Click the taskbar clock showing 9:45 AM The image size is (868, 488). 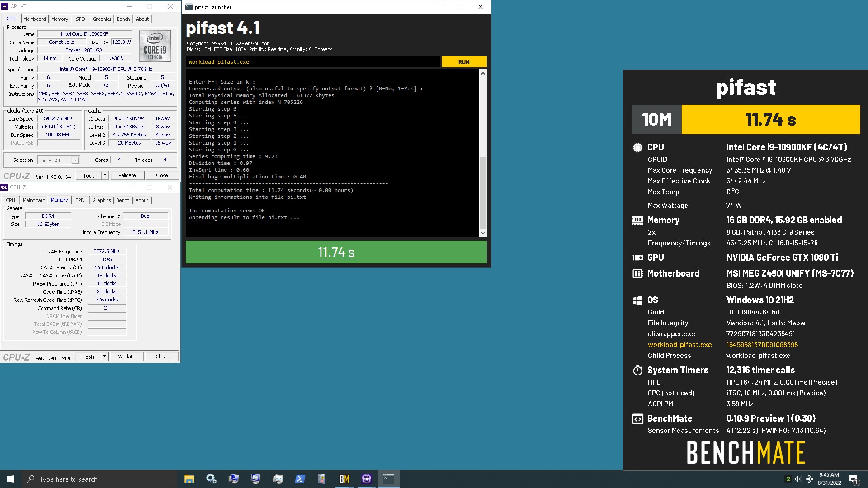pos(829,479)
